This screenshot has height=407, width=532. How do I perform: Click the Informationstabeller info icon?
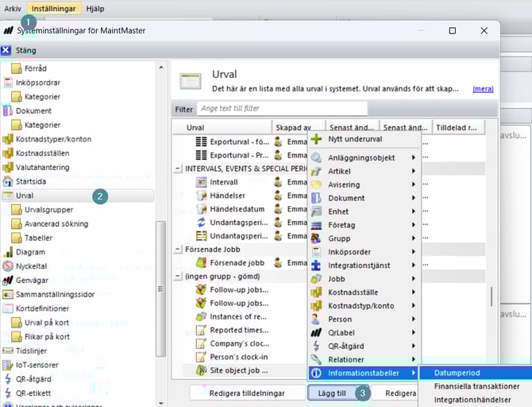pyautogui.click(x=316, y=373)
